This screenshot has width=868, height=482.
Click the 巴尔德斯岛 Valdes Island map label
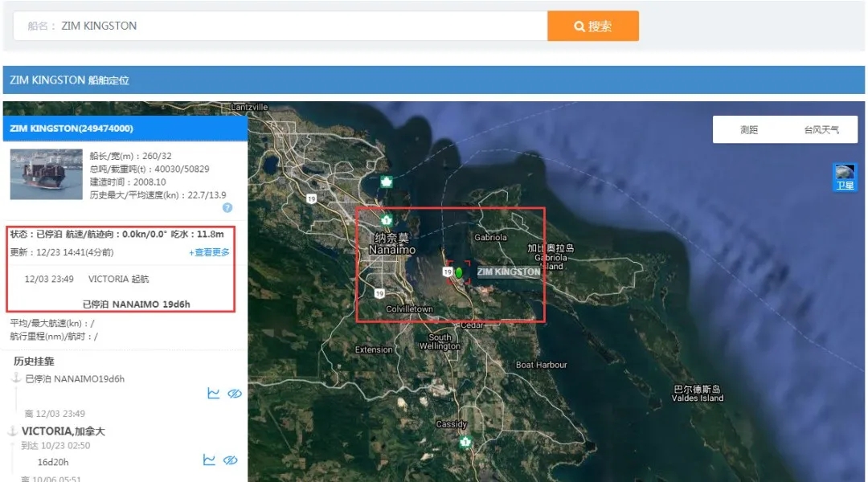(x=698, y=394)
